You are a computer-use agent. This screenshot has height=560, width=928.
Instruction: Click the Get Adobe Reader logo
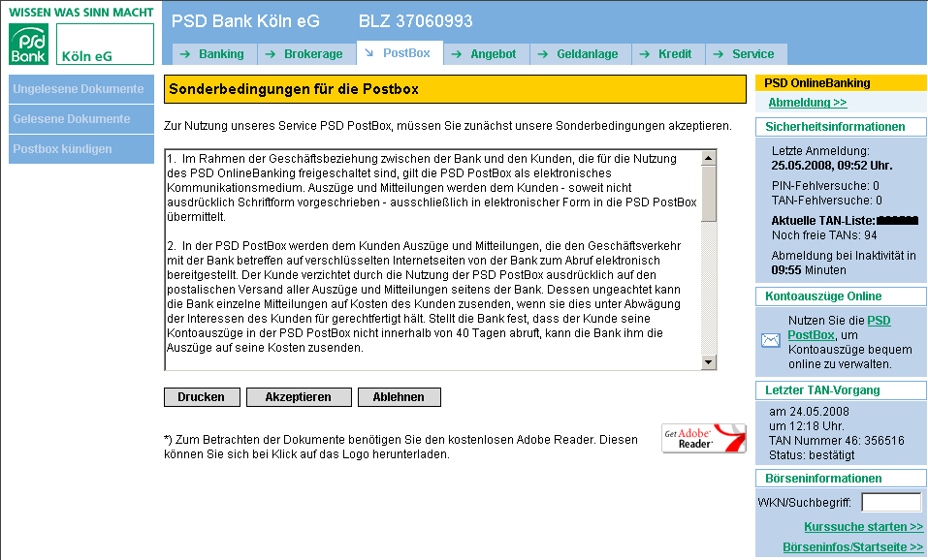(x=704, y=438)
